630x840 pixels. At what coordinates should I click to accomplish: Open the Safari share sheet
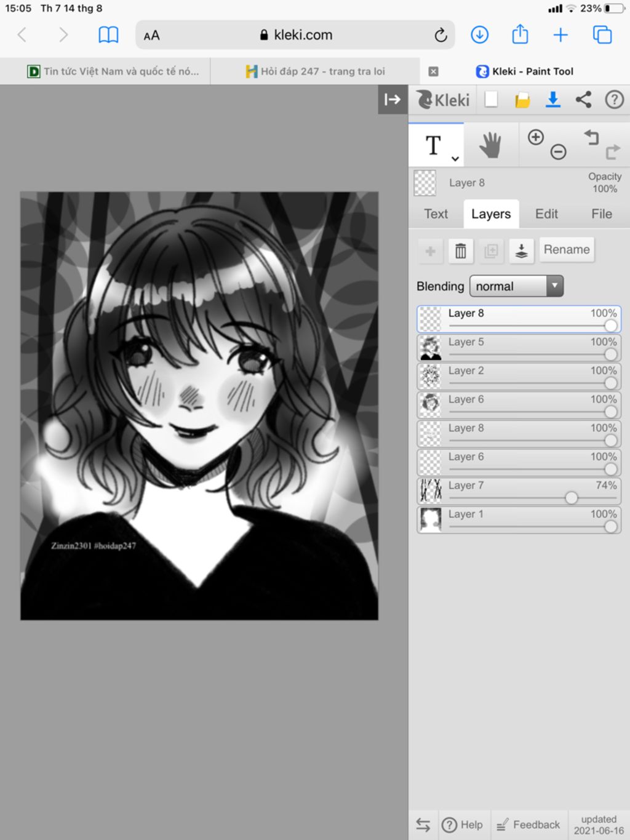520,34
